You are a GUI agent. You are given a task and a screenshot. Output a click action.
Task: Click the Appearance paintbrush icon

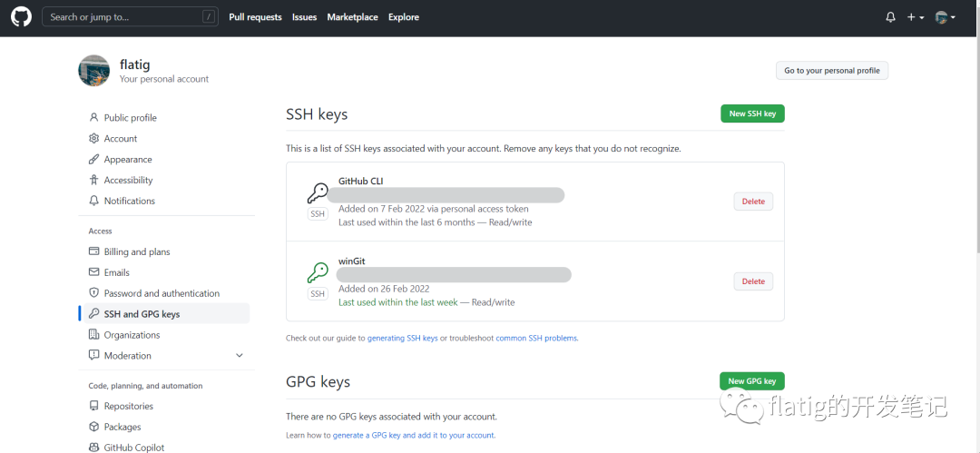click(94, 160)
